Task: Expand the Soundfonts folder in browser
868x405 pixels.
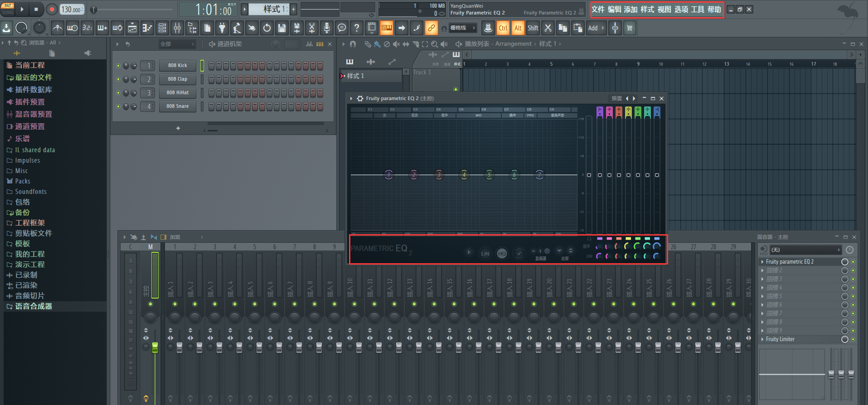Action: [x=27, y=192]
